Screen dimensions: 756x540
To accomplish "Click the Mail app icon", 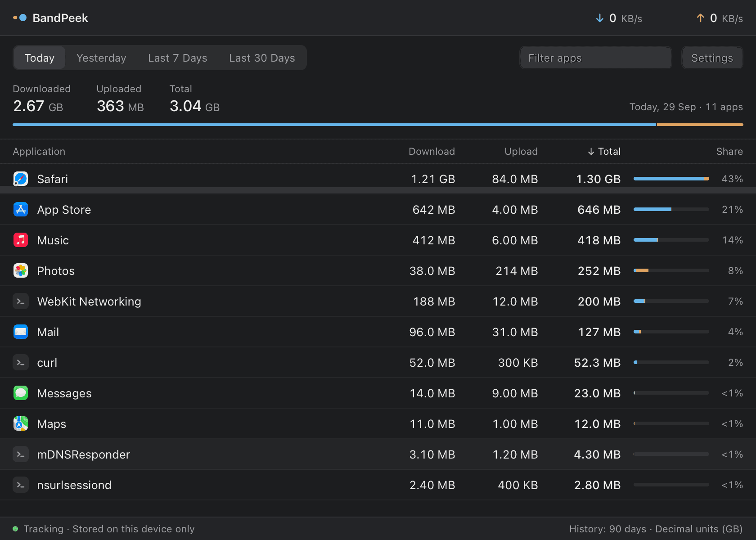I will pyautogui.click(x=21, y=332).
